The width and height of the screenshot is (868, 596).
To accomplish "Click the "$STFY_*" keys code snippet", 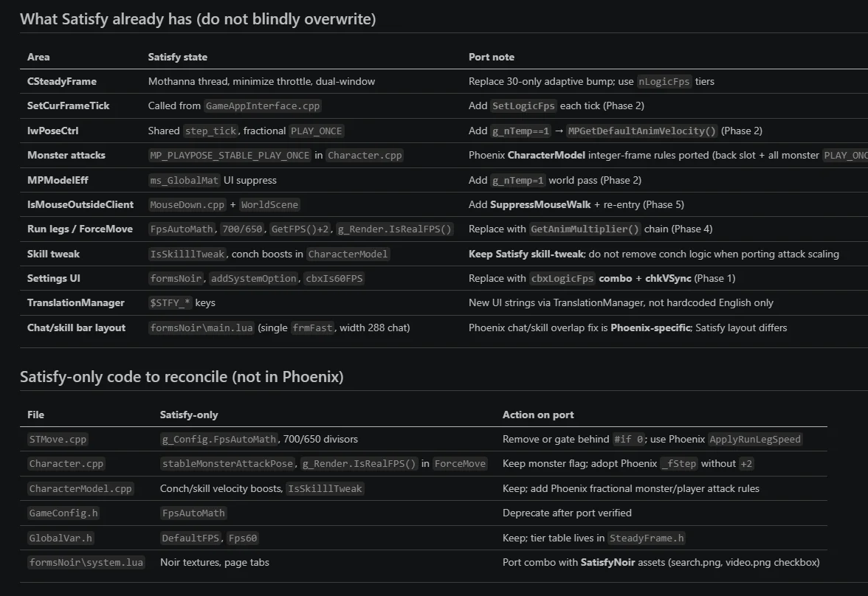I will 170,302.
